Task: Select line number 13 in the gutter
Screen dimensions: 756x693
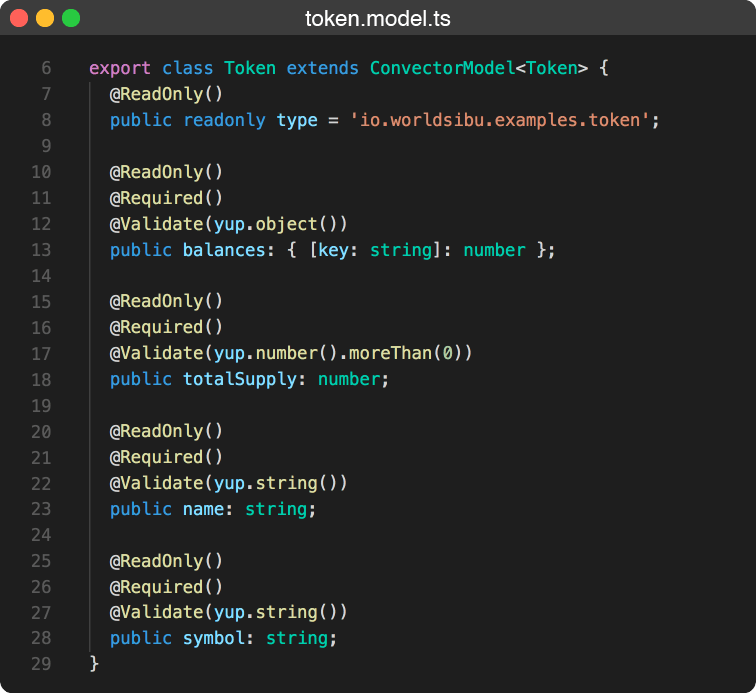Action: click(x=41, y=250)
